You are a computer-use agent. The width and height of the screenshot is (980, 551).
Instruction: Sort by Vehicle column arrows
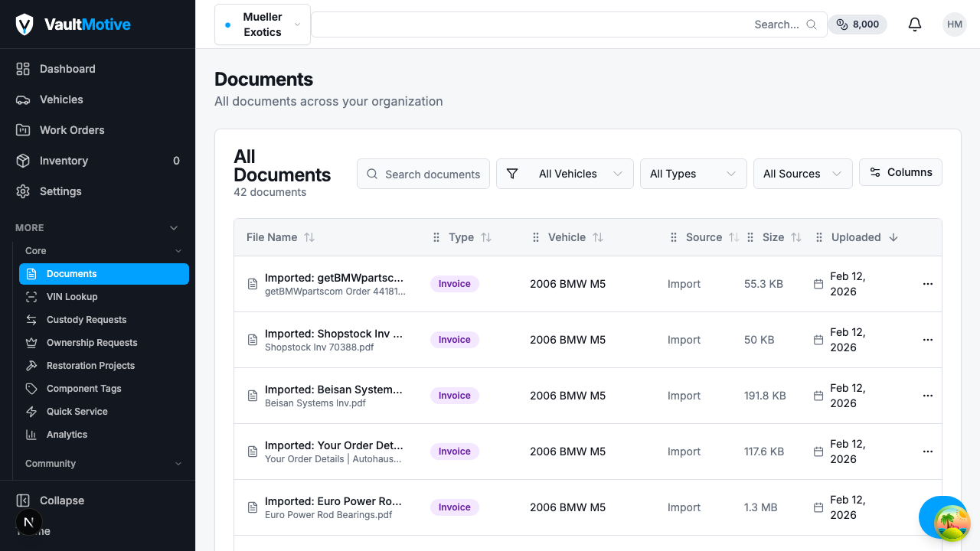(x=598, y=237)
